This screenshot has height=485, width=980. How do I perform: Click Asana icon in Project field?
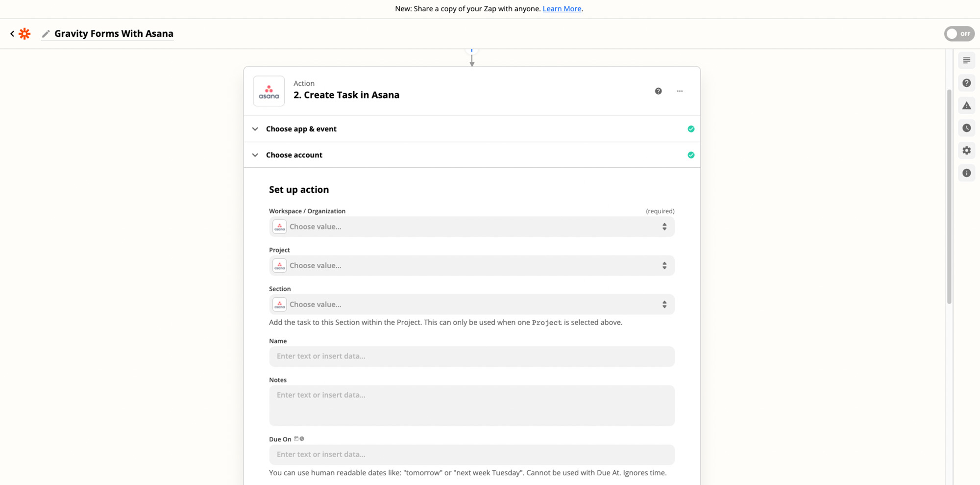tap(279, 265)
